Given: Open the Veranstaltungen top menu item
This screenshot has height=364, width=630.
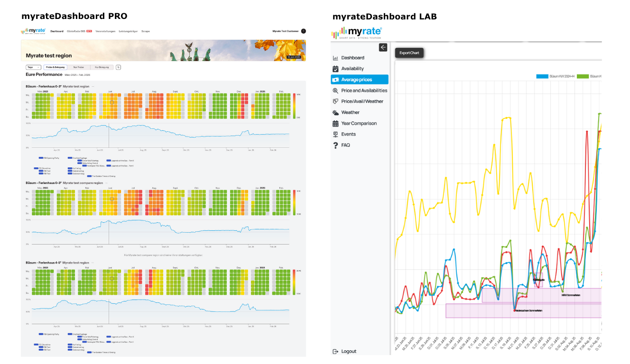Looking at the screenshot, I should point(105,31).
